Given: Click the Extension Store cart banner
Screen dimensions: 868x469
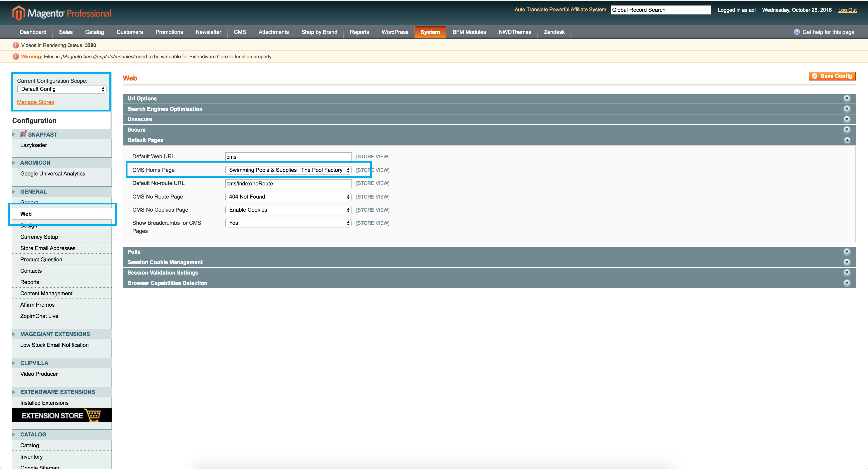Looking at the screenshot, I should click(62, 415).
